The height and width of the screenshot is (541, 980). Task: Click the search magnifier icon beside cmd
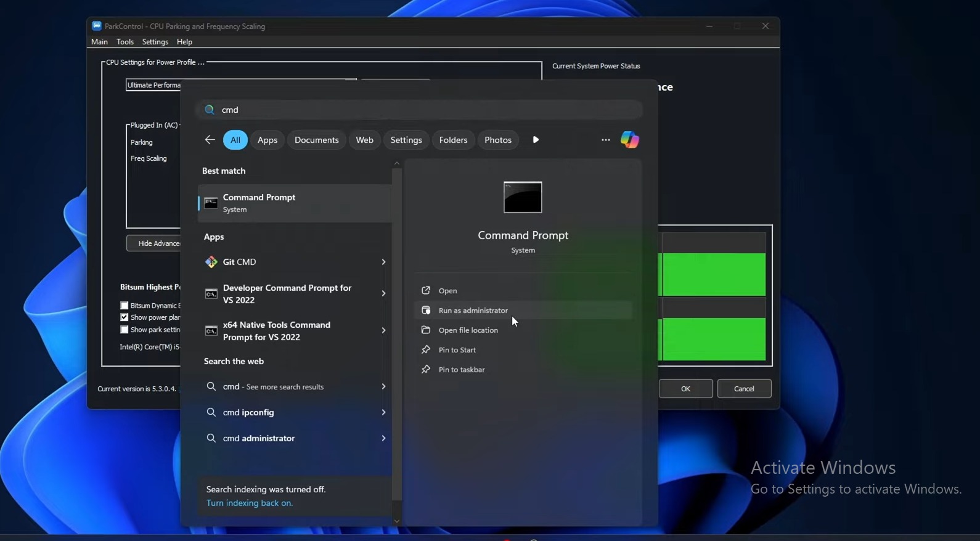(210, 110)
